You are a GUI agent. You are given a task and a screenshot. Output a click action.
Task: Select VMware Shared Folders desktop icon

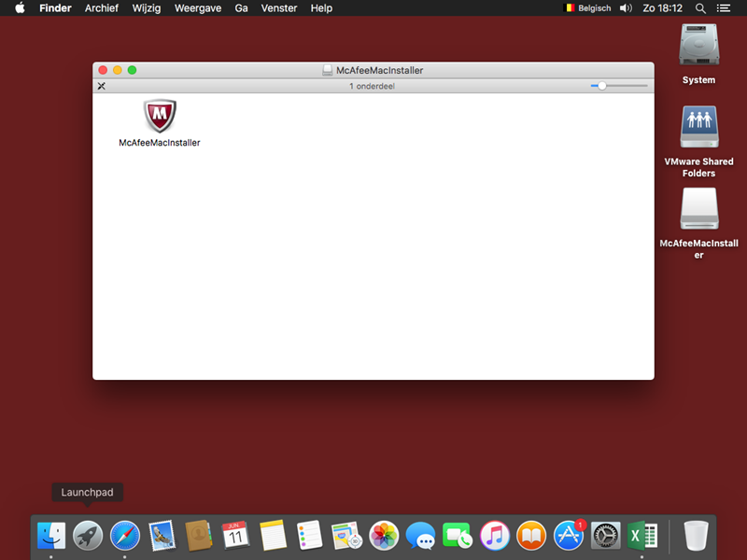698,127
